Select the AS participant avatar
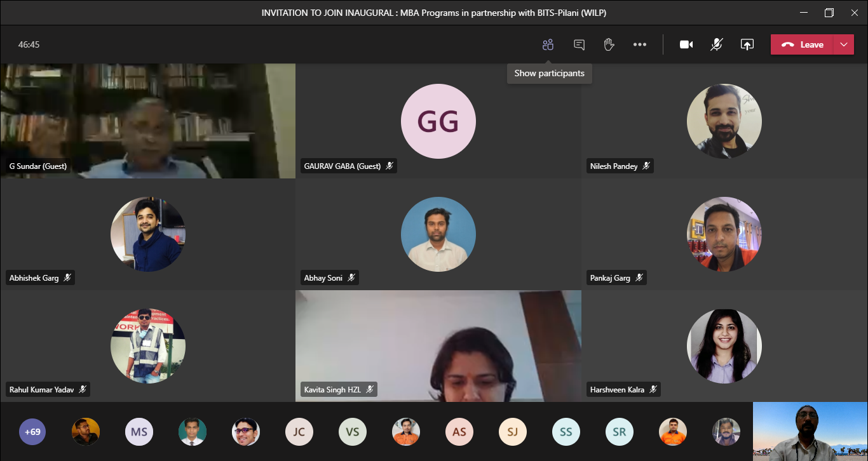Screen dimensions: 868x461 (459, 432)
